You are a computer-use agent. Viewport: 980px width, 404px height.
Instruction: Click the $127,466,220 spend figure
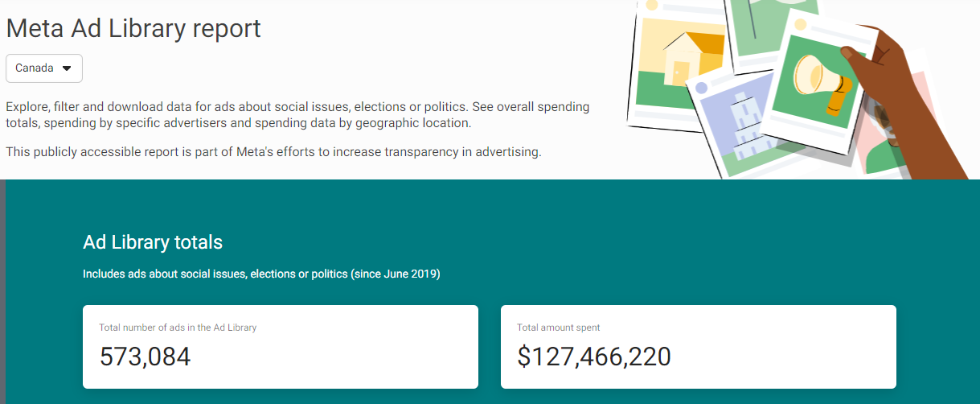(594, 357)
